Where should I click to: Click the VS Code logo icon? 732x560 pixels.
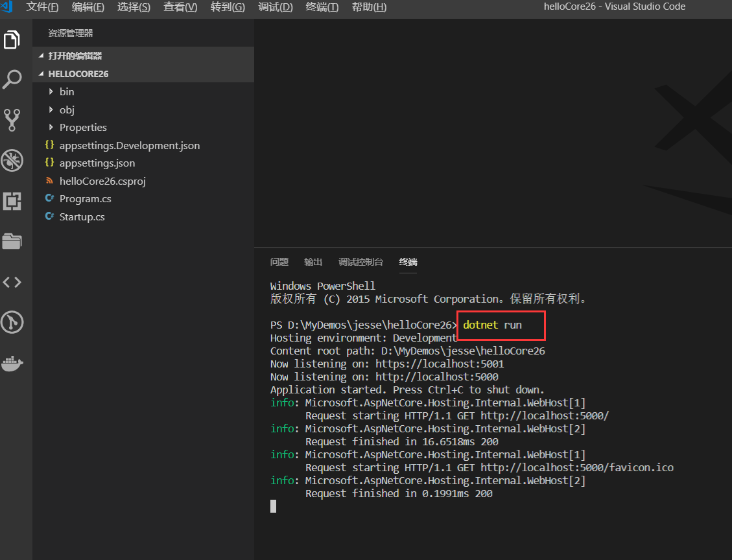click(x=7, y=6)
